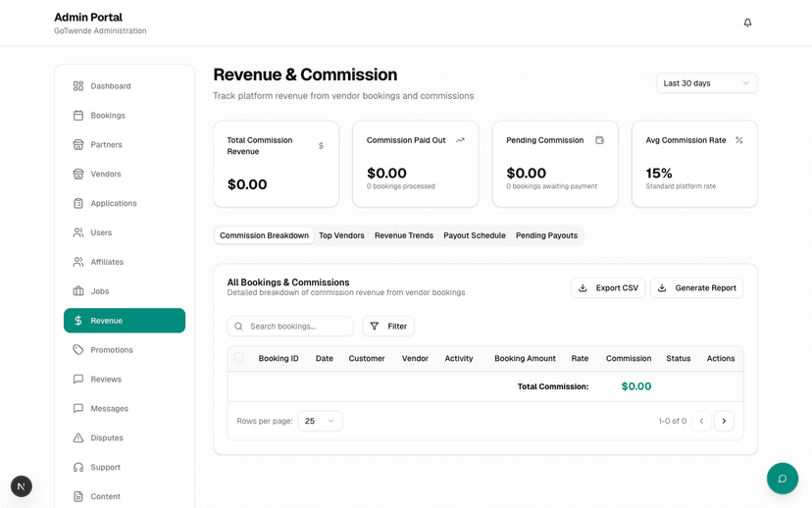This screenshot has width=812, height=508.
Task: Click the funnel icon in Filter
Action: [x=375, y=327]
